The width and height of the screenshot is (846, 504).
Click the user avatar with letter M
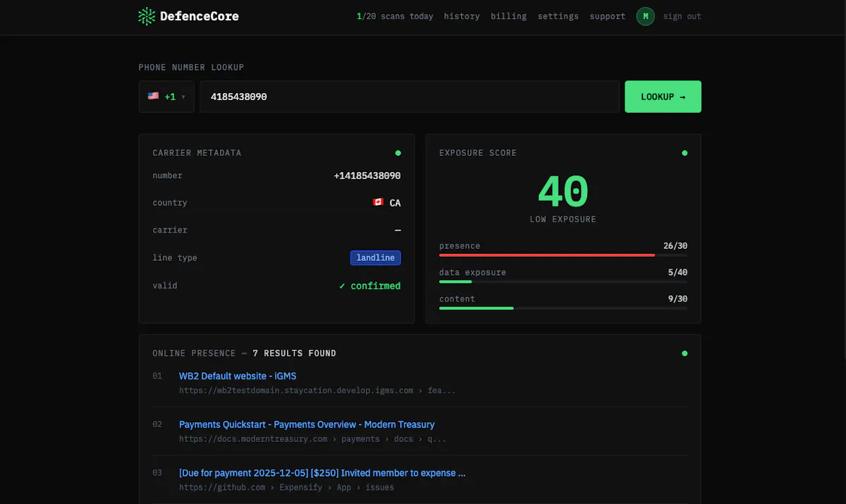645,16
